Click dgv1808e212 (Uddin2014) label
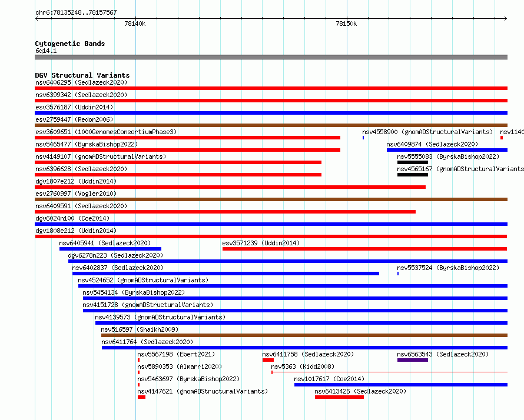The height and width of the screenshot is (420, 524). pyautogui.click(x=76, y=231)
